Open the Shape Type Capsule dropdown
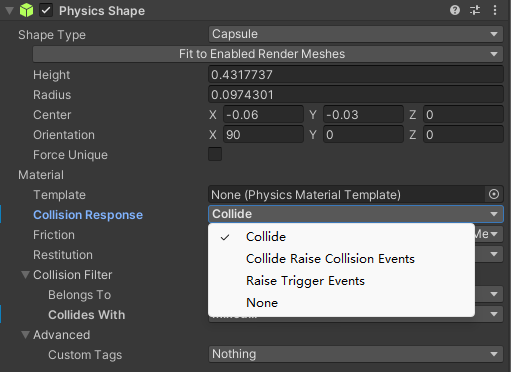Image resolution: width=511 pixels, height=372 pixels. tap(356, 34)
